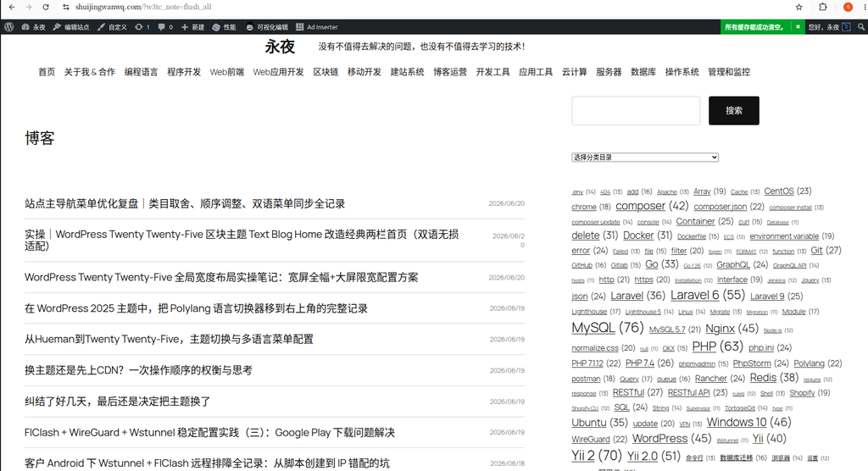868x471 pixels.
Task: Click the Nginx tag
Action: 732,329
